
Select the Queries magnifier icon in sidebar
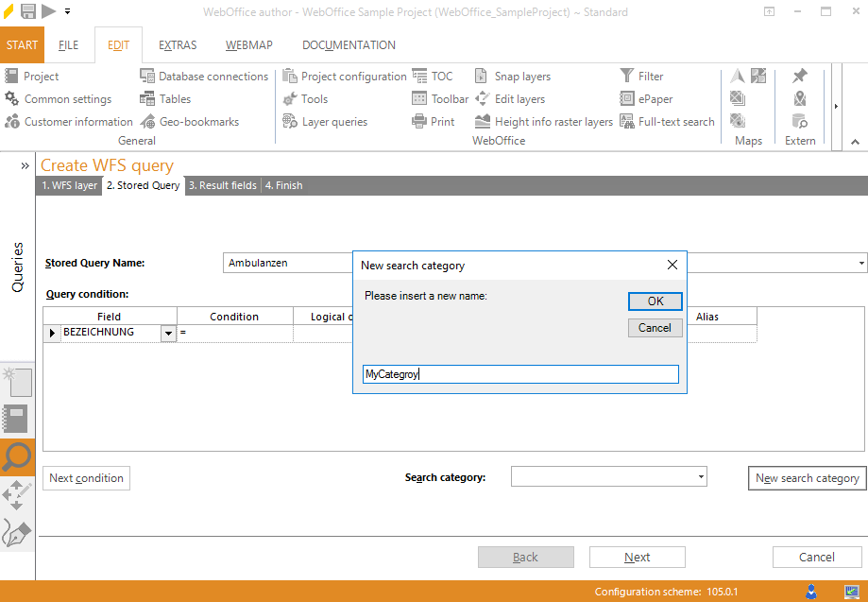(x=15, y=457)
